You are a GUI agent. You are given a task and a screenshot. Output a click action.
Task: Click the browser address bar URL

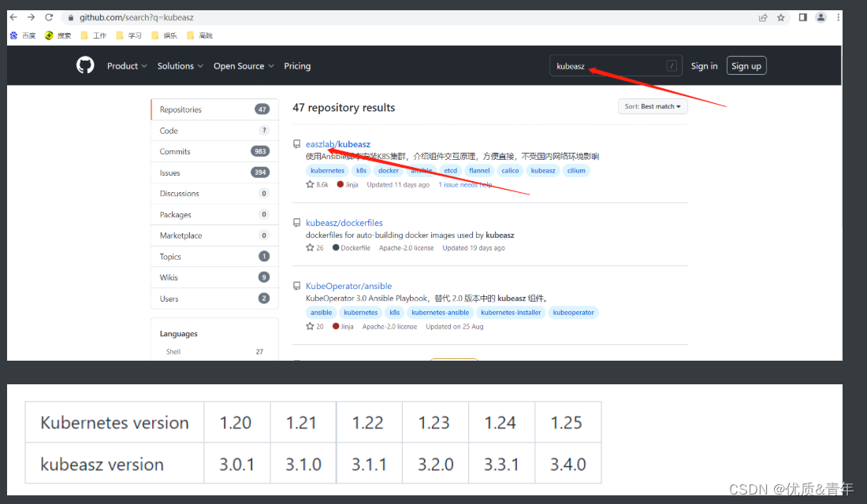[136, 17]
